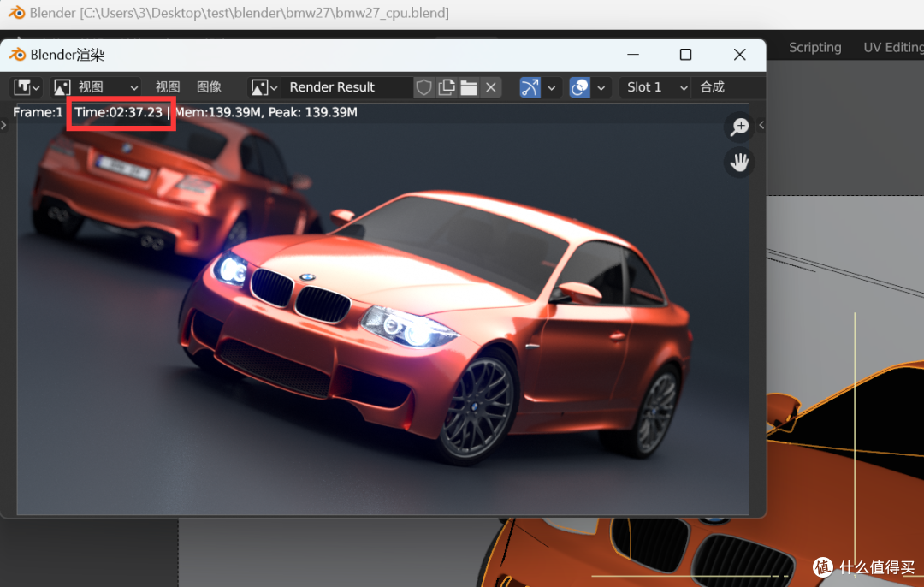Image resolution: width=924 pixels, height=587 pixels.
Task: Expand the left toolbar region arrow
Action: tap(4, 125)
